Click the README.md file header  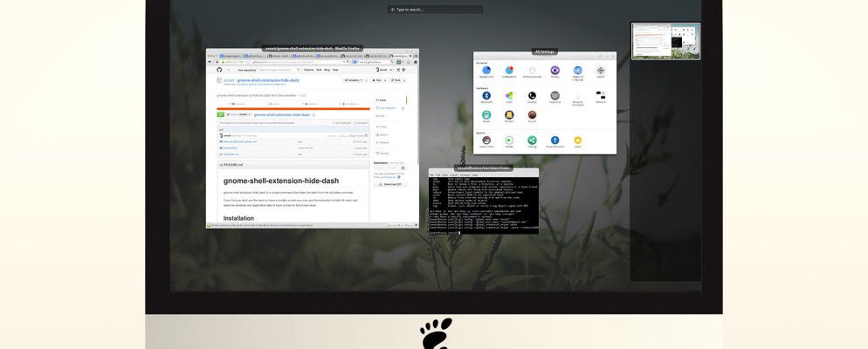pyautogui.click(x=293, y=165)
